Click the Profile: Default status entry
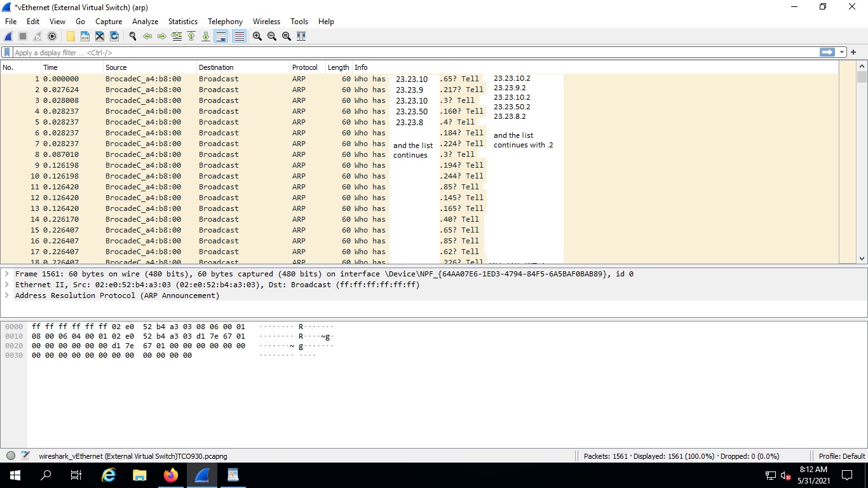Image resolution: width=868 pixels, height=488 pixels. [842, 456]
